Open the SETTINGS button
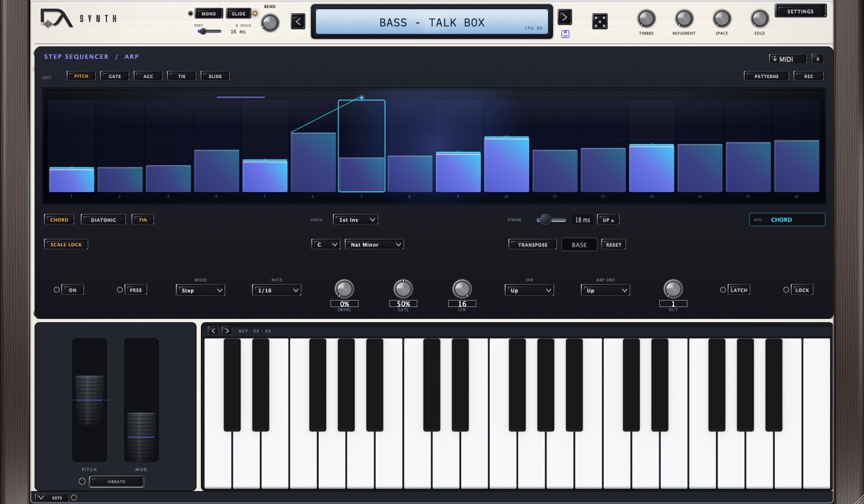This screenshot has height=504, width=864. click(x=800, y=11)
